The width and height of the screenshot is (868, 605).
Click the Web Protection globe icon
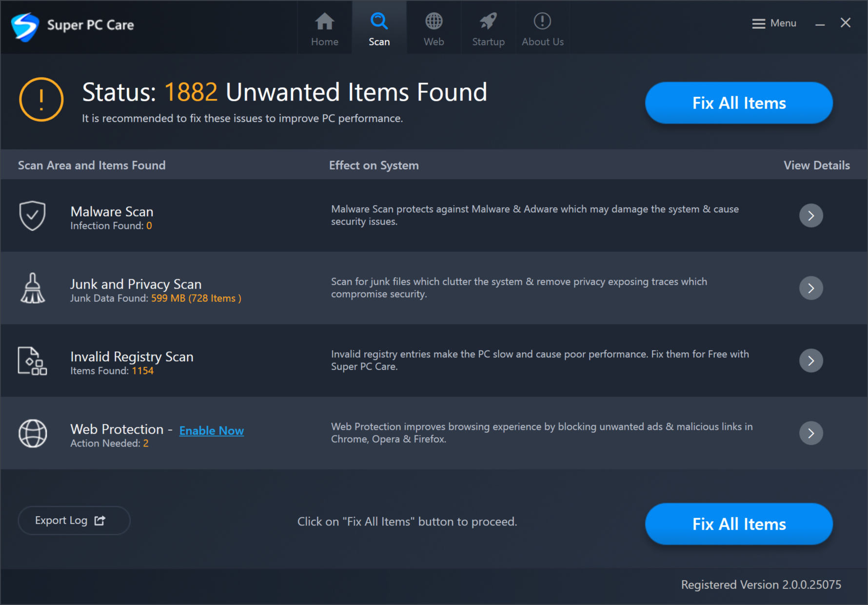33,433
